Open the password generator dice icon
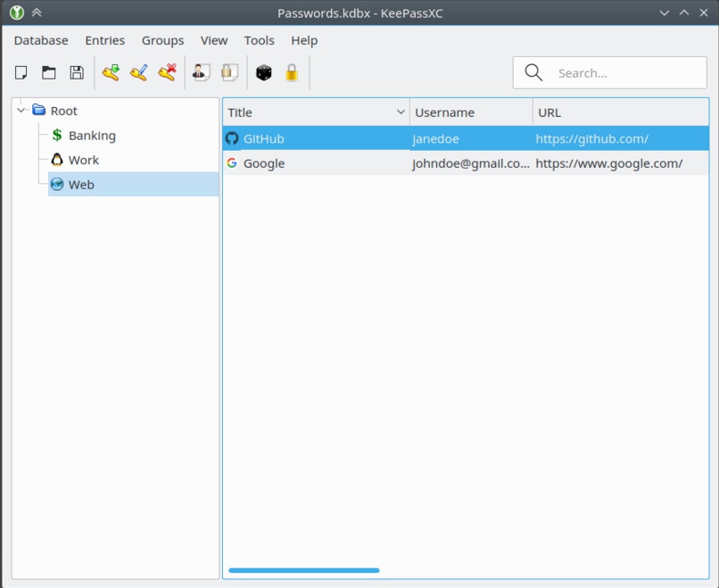The width and height of the screenshot is (719, 588). coord(264,73)
